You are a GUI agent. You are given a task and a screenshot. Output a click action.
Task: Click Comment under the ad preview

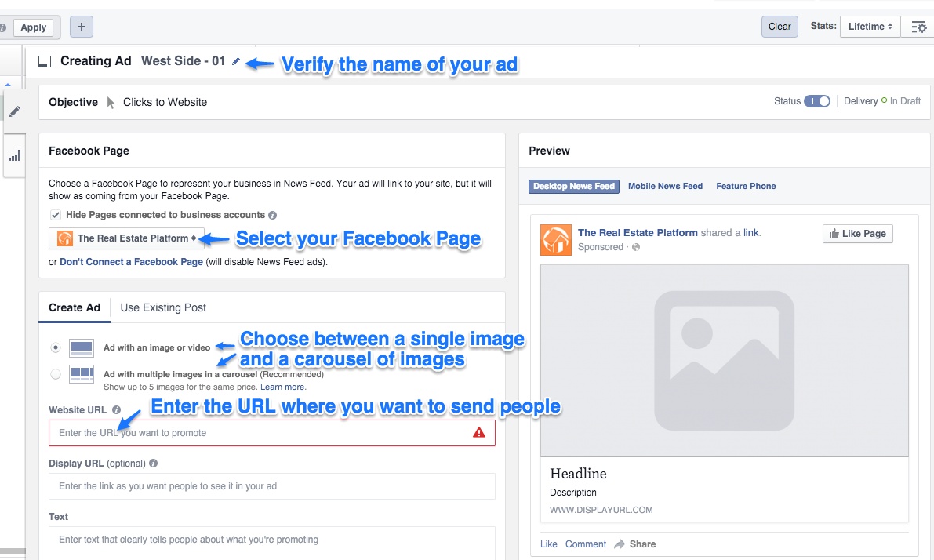(586, 544)
